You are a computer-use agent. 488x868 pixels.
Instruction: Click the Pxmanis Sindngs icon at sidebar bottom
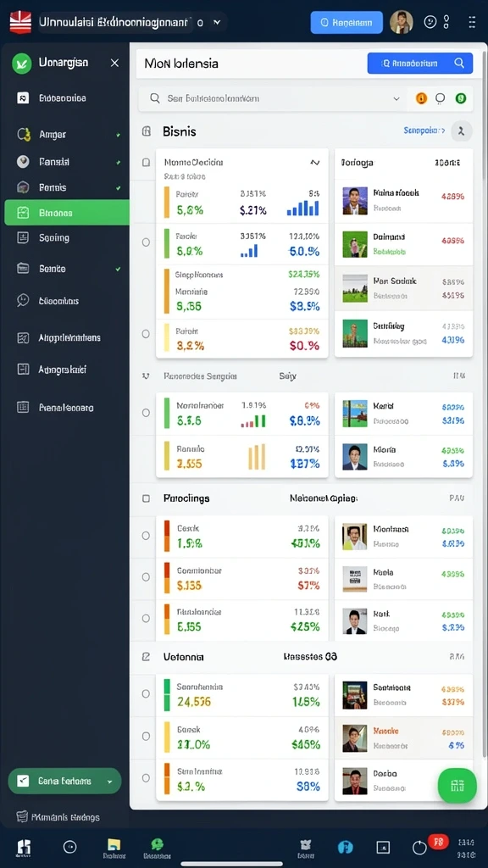pos(22,816)
